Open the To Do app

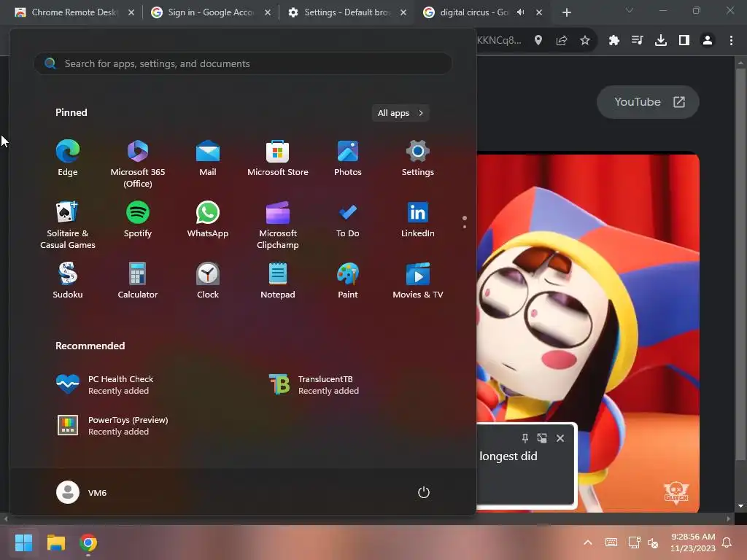pyautogui.click(x=348, y=219)
